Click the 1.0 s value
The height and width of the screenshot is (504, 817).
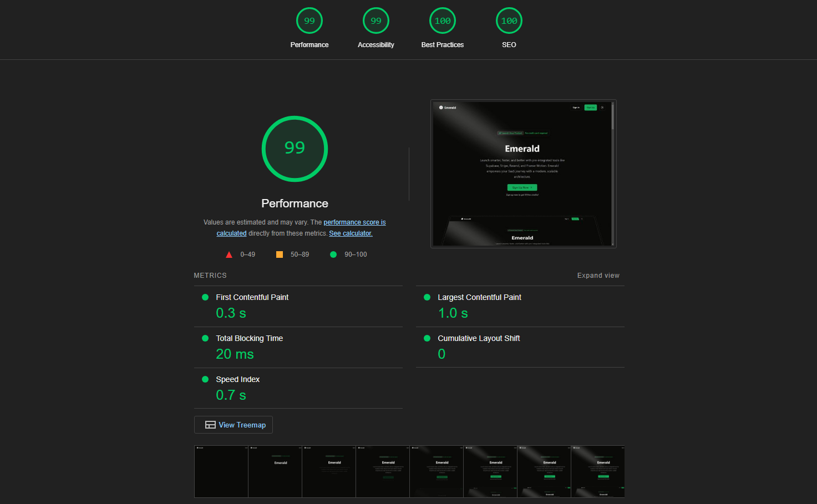pyautogui.click(x=453, y=313)
